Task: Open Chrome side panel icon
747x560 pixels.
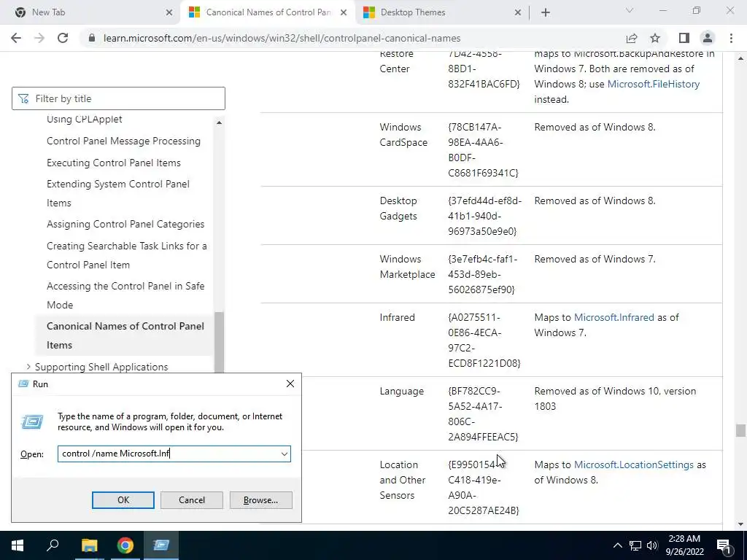Action: coord(684,38)
